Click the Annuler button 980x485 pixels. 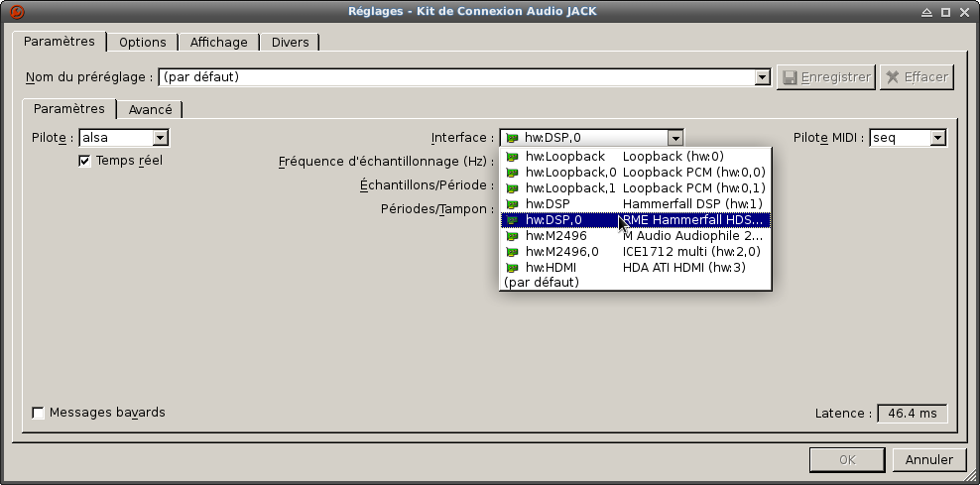coord(928,460)
